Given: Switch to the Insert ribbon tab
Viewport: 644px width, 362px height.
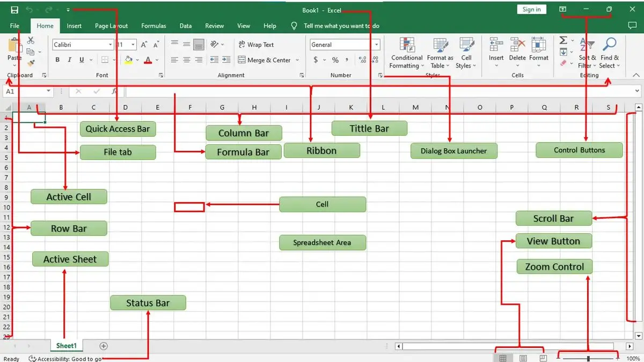Looking at the screenshot, I should pos(74,26).
